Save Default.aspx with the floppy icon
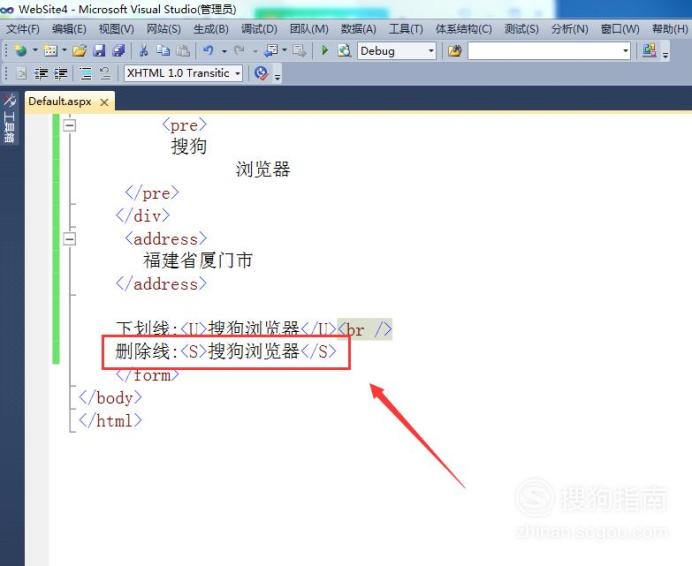 (x=100, y=51)
